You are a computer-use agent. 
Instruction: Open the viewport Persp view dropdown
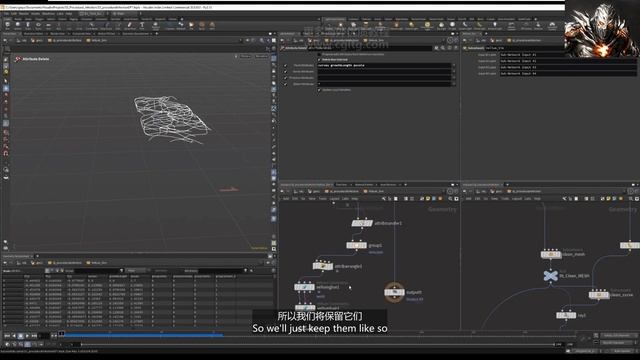245,56
